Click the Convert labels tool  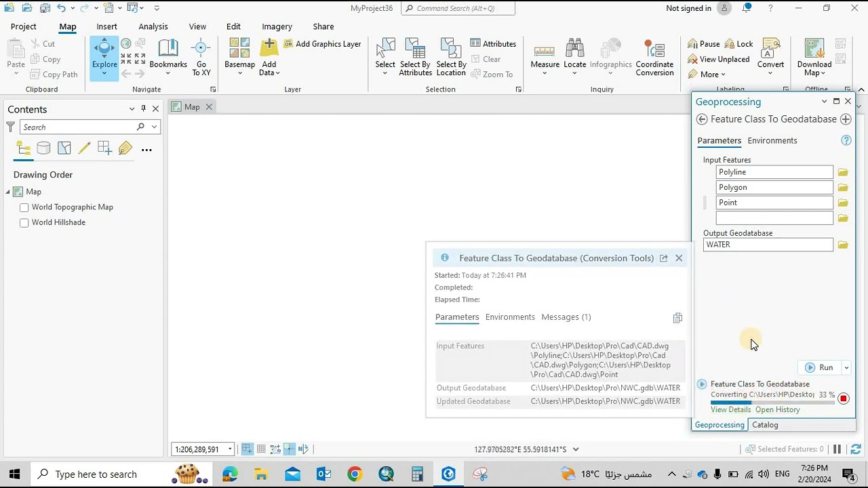pos(770,58)
